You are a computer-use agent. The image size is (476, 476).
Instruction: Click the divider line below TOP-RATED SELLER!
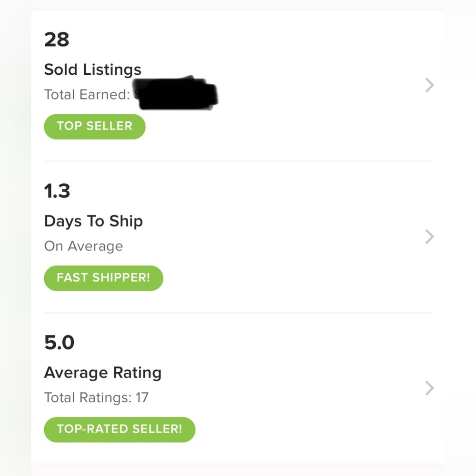pyautogui.click(x=238, y=464)
